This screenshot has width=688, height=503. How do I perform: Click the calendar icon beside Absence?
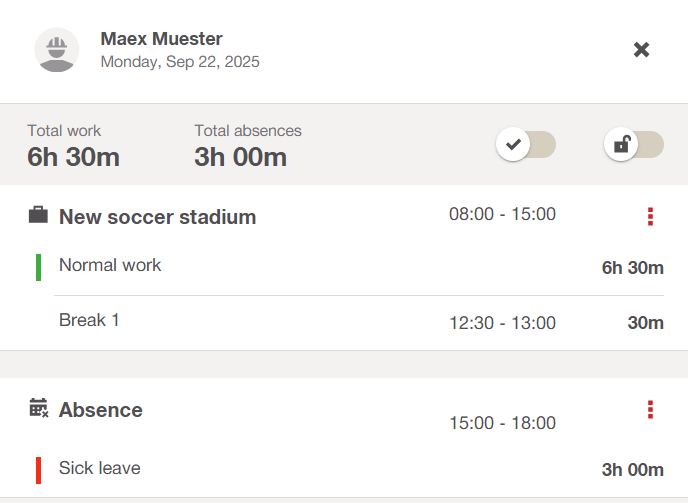[x=39, y=408]
